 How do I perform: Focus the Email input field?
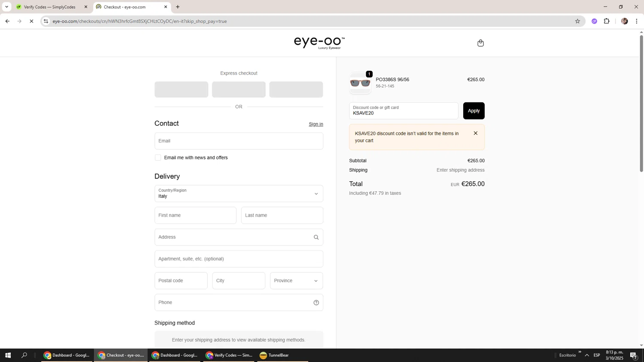239,141
